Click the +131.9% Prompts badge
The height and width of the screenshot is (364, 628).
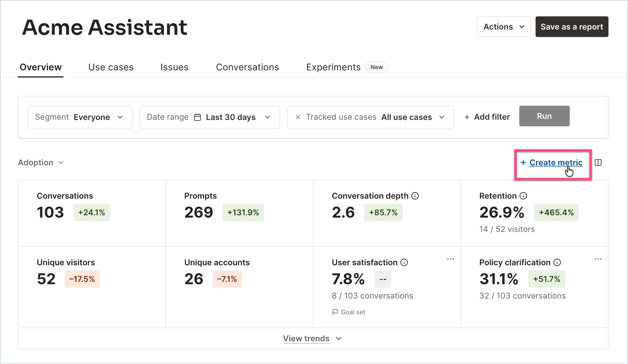click(243, 212)
